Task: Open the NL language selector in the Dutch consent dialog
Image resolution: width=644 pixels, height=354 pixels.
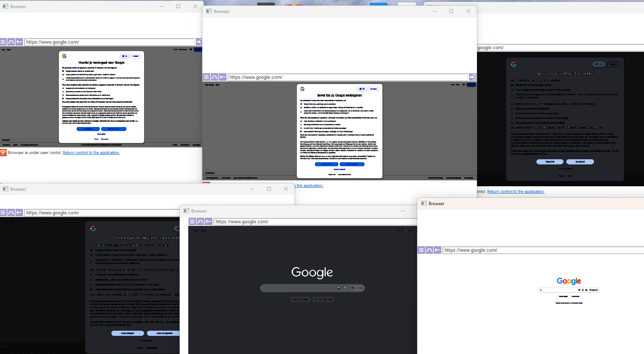Action: (125, 56)
